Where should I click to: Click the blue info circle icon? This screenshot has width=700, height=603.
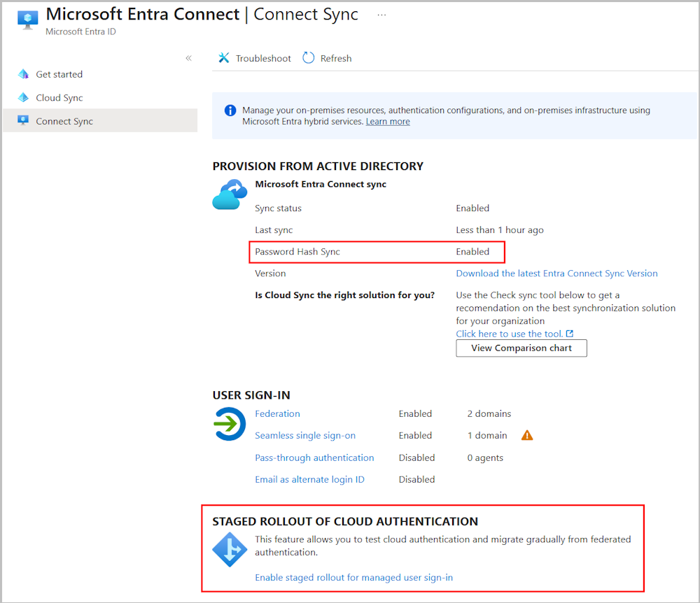[x=230, y=110]
